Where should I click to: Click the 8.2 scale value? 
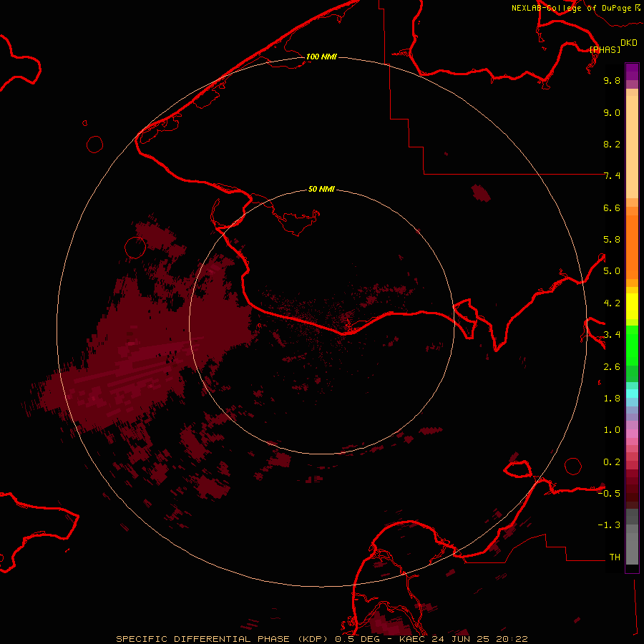pyautogui.click(x=612, y=144)
